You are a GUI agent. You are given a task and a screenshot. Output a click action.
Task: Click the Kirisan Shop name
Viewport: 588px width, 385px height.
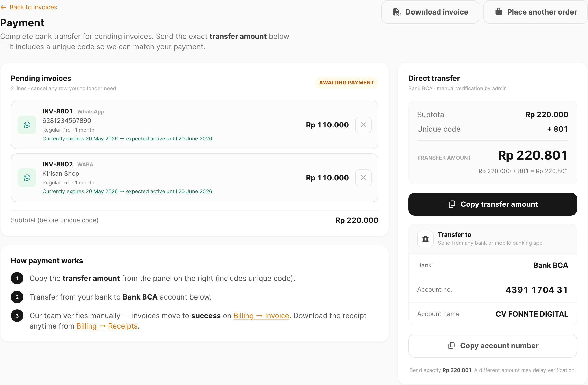click(x=61, y=174)
